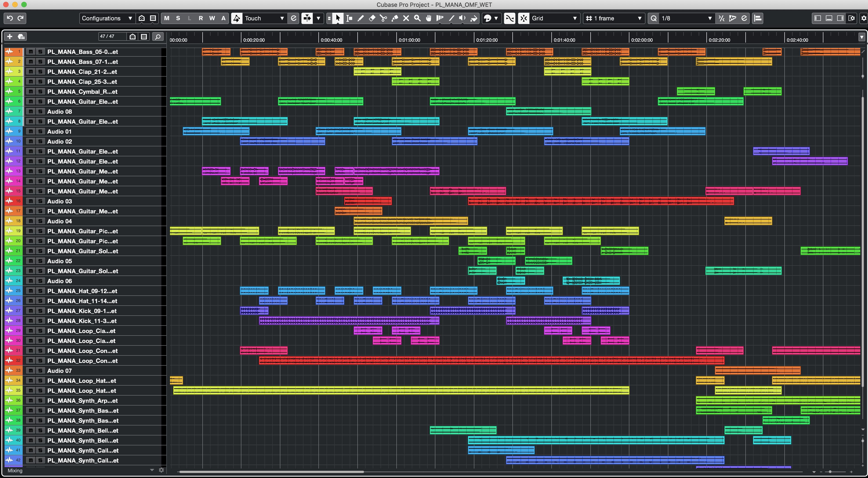Screen dimensions: 868x478
Task: Mute track 1 PL_MANA_Bass_05
Action: point(31,52)
